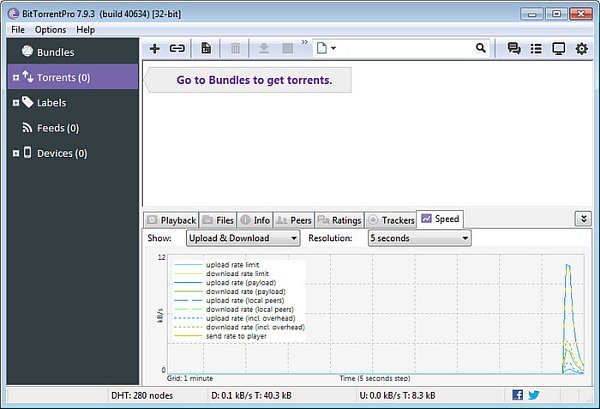Screen dimensions: 600x409
Task: Select Torrents (0) in the sidebar
Action: [73, 77]
